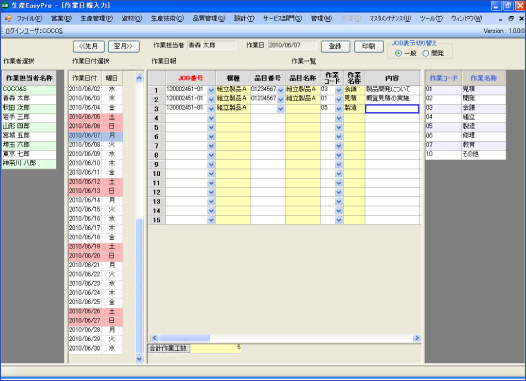526x381 pixels.
Task: Click the date list scroll-down arrow
Action: [x=139, y=359]
